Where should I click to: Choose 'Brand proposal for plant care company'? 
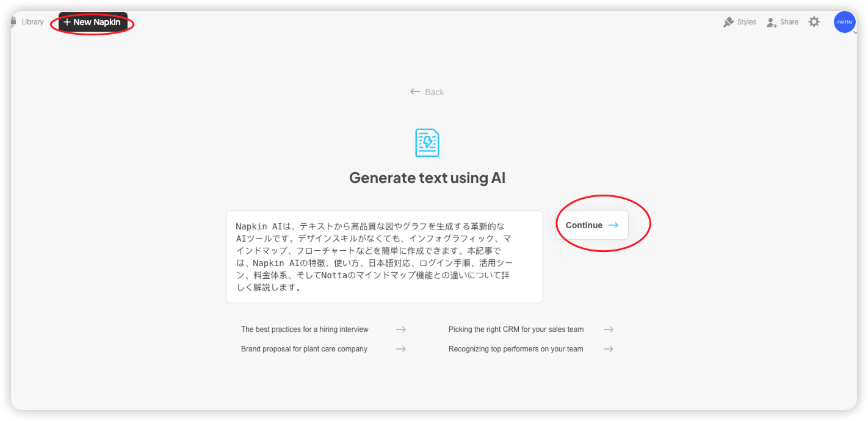pos(304,349)
